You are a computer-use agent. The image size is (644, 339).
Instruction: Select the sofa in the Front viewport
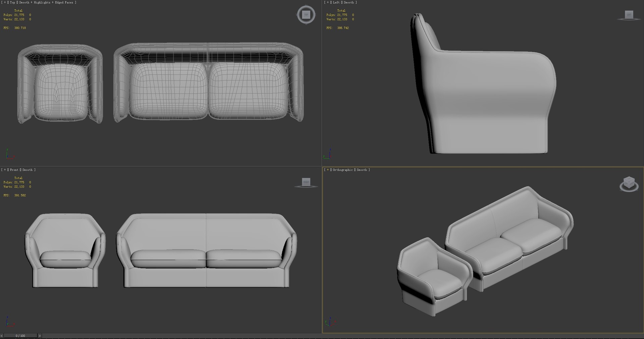click(x=206, y=250)
